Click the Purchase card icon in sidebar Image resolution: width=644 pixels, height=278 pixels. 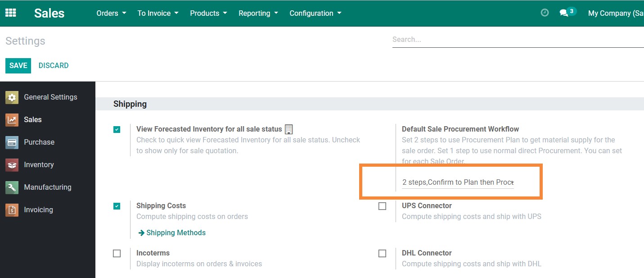tap(12, 142)
